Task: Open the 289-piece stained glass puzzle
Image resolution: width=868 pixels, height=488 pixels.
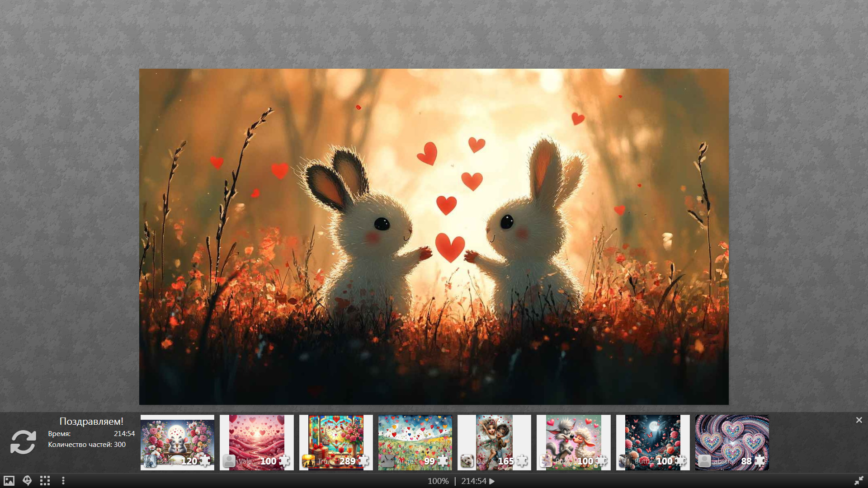Action: tap(336, 438)
